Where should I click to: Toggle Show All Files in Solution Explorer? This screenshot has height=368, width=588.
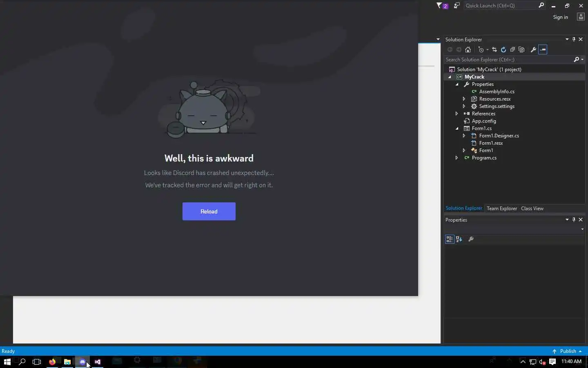tap(521, 49)
